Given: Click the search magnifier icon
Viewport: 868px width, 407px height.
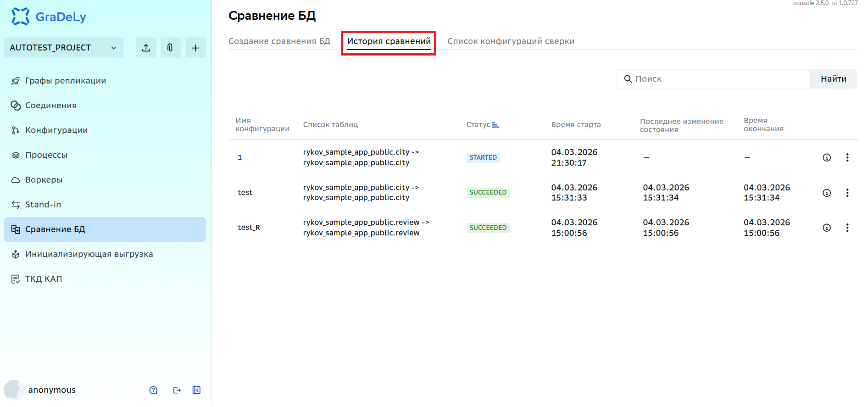Looking at the screenshot, I should [628, 79].
